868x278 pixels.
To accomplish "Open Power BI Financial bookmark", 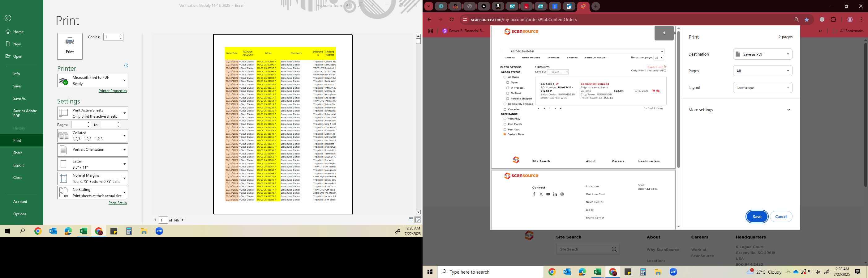I will [x=463, y=31].
